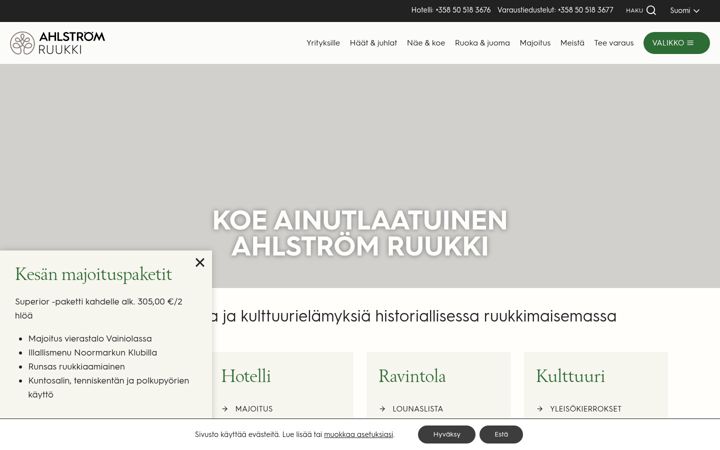Image resolution: width=720 pixels, height=450 pixels.
Task: Block cookies with the Estä button
Action: (501, 434)
